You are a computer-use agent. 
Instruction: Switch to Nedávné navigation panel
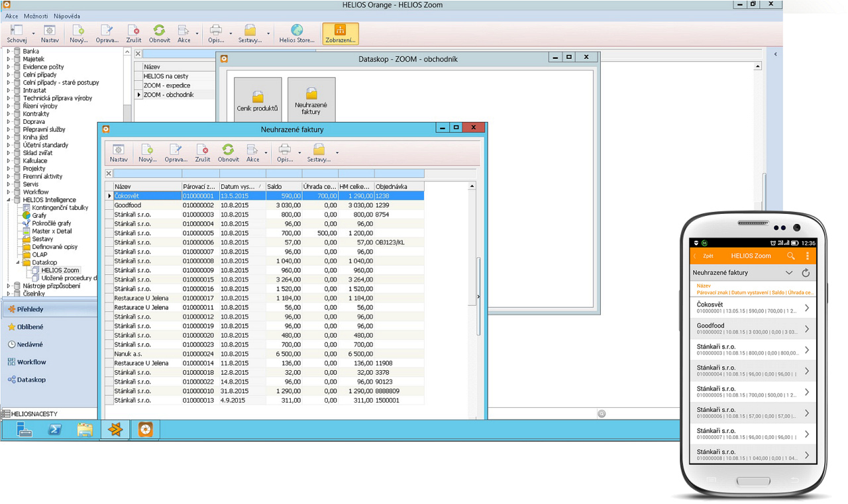click(x=50, y=344)
